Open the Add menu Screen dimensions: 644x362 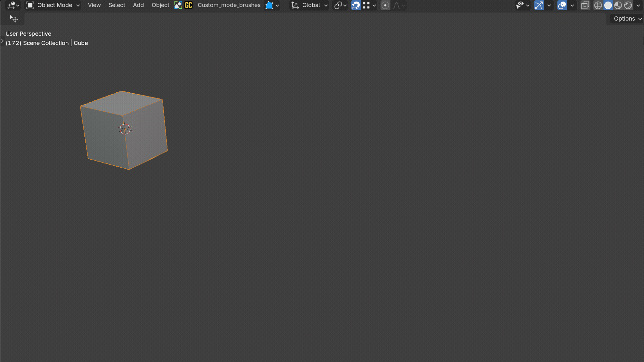138,5
